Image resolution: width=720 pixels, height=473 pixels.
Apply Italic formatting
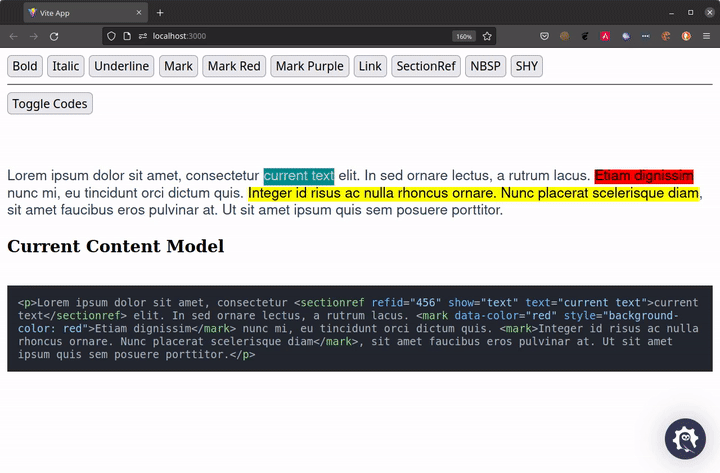coord(66,66)
